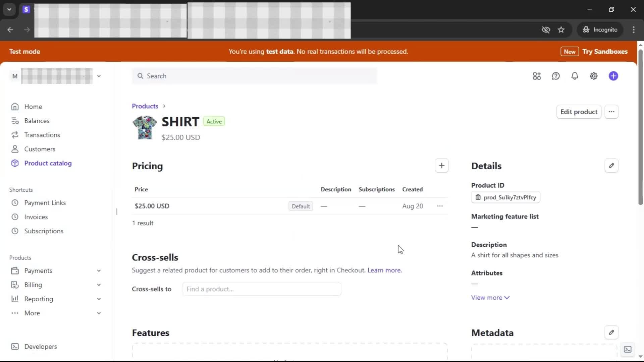This screenshot has width=644, height=362.
Task: Open Transactions from the sidebar
Action: pos(42,135)
